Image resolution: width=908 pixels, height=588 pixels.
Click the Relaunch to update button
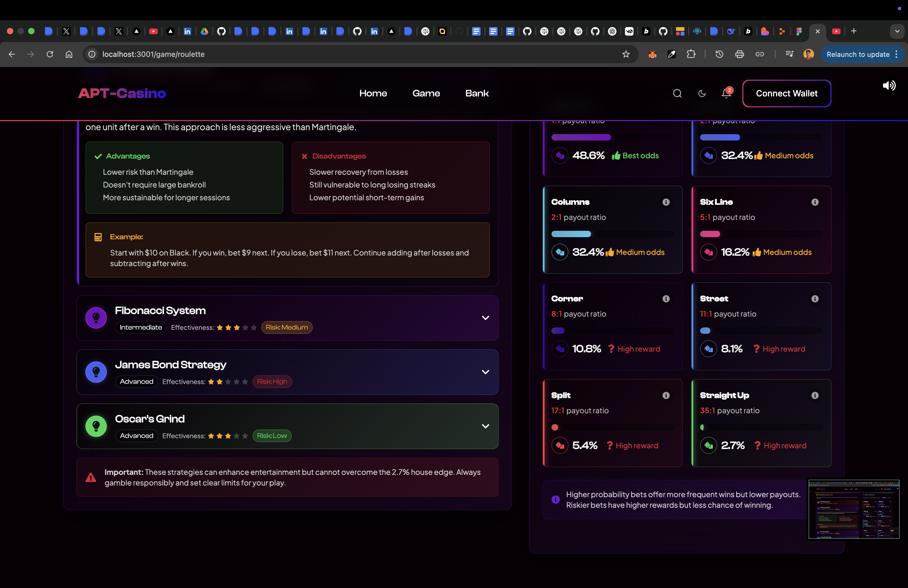coord(858,54)
